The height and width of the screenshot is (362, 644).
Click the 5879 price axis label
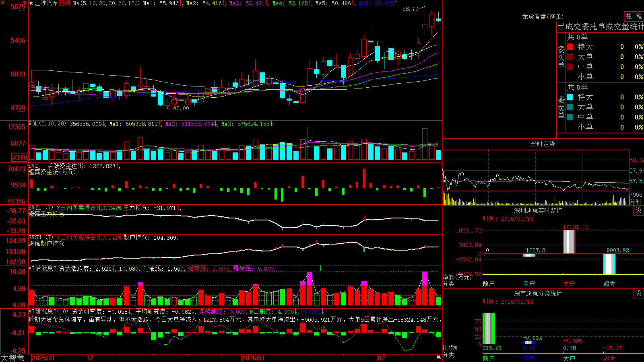coord(18,7)
